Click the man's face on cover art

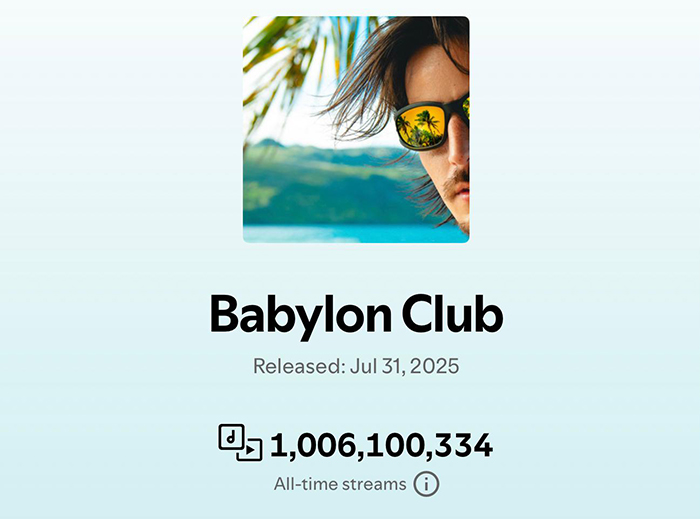442,134
